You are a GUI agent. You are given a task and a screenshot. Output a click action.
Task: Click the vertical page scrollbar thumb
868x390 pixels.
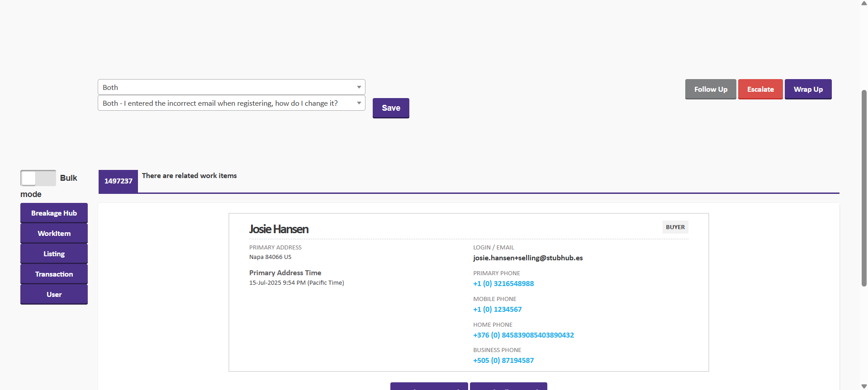[x=864, y=188]
